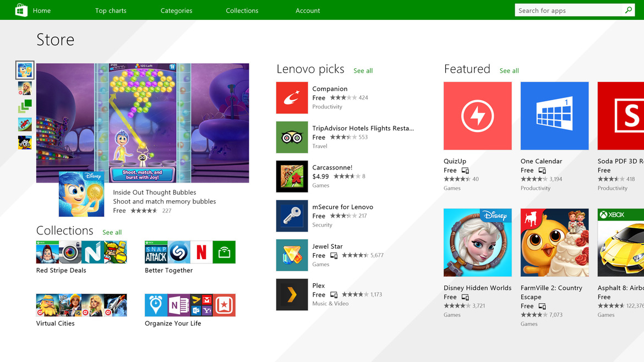Click the Disney Hidden Worlds title
Viewport: 644px width, 362px height.
[478, 288]
